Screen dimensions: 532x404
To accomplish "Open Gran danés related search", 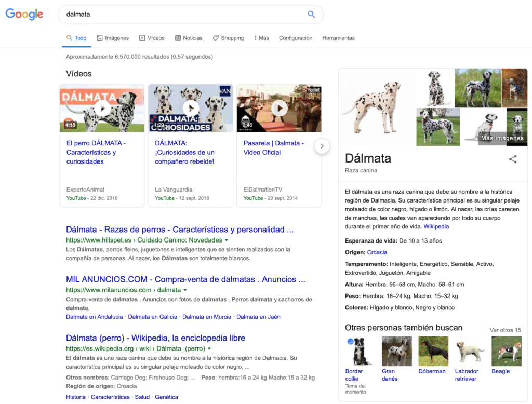I will pos(396,351).
